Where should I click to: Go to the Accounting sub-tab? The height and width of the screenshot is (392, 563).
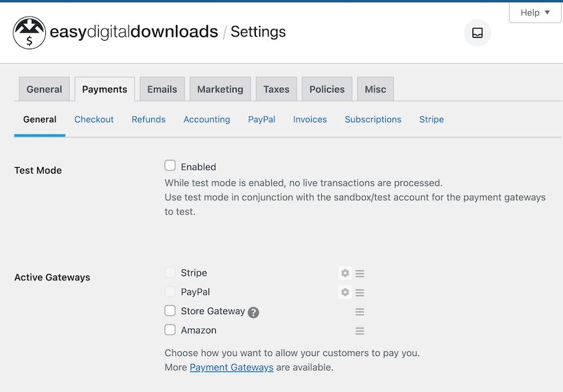pyautogui.click(x=207, y=119)
